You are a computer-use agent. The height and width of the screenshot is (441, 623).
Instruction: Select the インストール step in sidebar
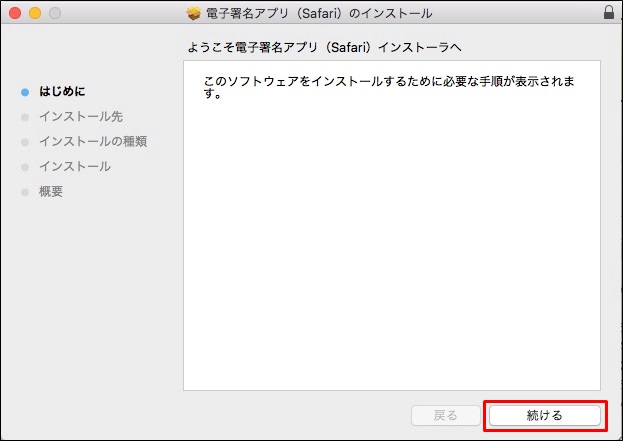(75, 166)
